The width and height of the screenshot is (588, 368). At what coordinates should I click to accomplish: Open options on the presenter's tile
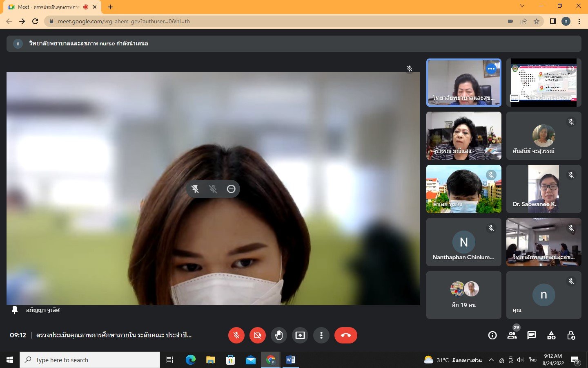pos(491,69)
